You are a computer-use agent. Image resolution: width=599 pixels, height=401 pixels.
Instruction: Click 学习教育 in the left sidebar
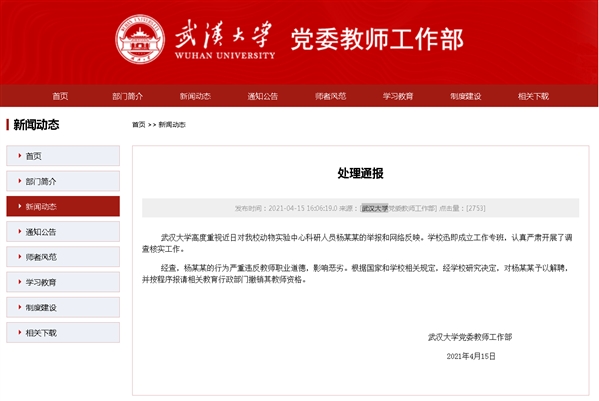pos(63,282)
